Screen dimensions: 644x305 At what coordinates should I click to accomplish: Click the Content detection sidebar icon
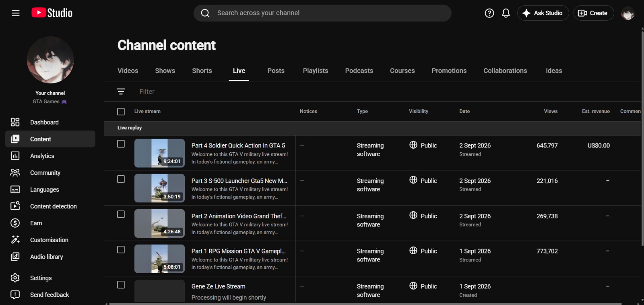[15, 206]
